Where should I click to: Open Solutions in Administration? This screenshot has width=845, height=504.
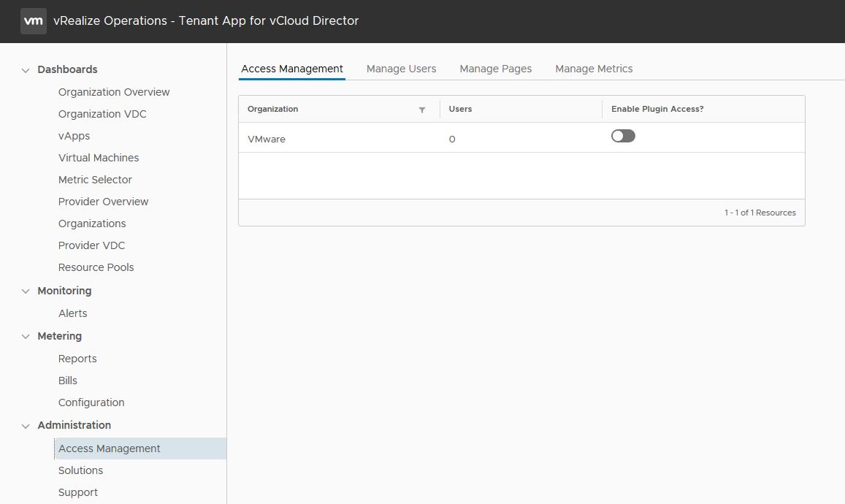[80, 470]
